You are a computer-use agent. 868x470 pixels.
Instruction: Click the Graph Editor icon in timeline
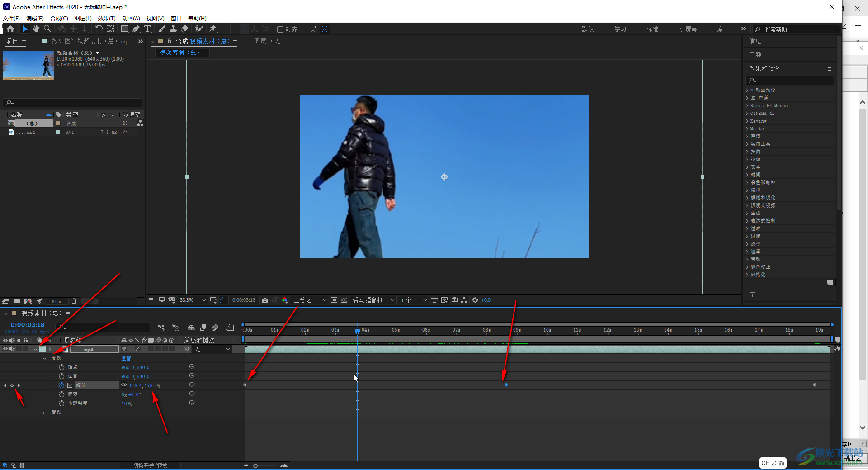230,328
